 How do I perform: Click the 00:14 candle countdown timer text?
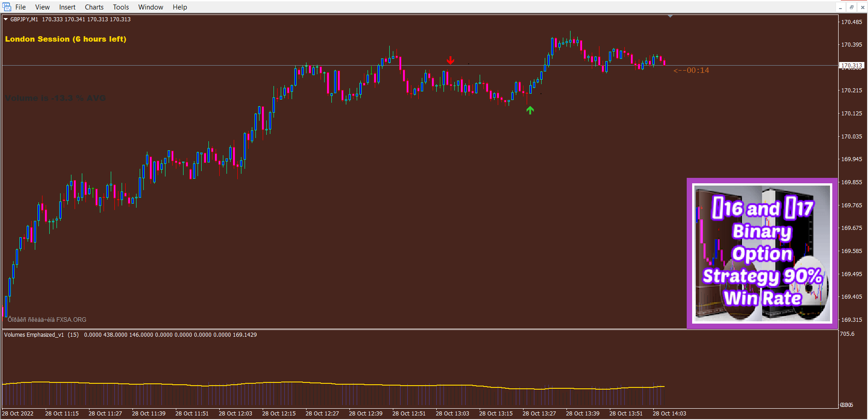point(691,71)
